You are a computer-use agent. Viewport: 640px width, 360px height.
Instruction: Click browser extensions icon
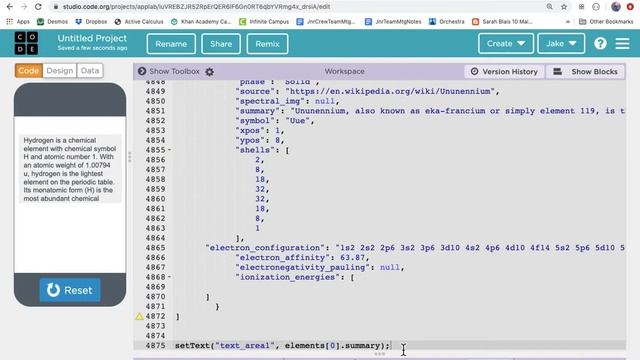click(581, 7)
